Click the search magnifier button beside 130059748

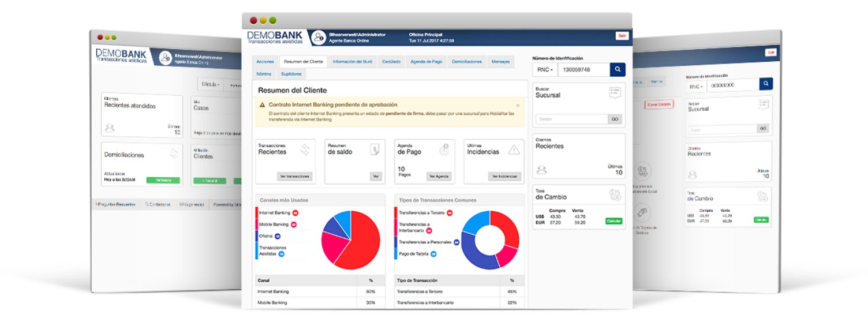point(618,70)
